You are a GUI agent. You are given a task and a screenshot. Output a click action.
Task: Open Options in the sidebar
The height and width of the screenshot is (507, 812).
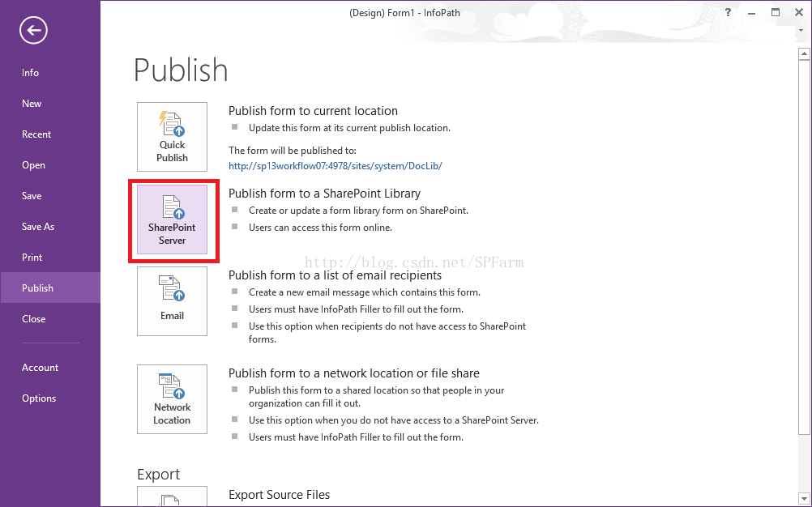tap(39, 398)
